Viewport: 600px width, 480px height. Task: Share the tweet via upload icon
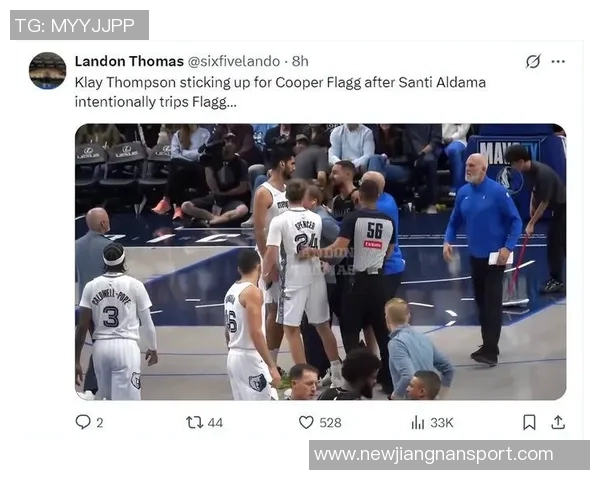coord(558,423)
